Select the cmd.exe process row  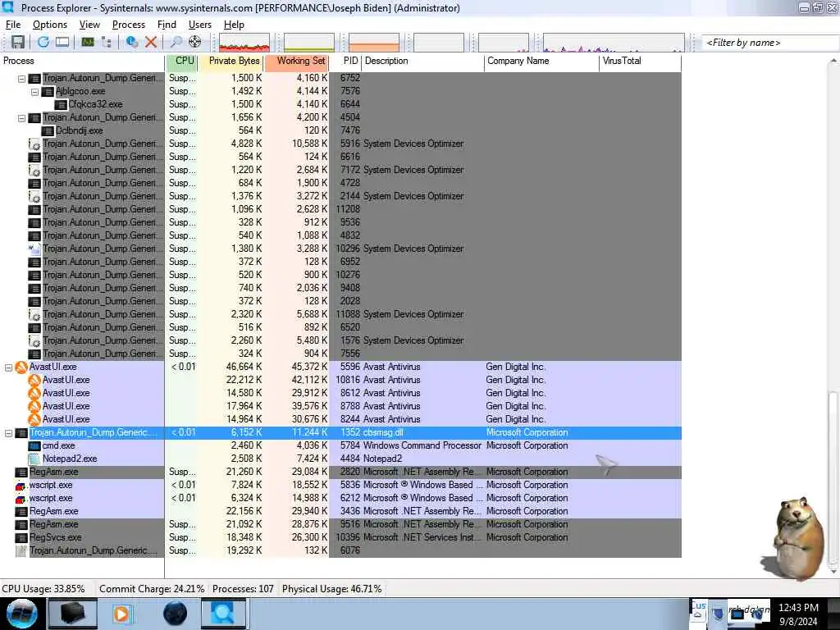coord(340,445)
